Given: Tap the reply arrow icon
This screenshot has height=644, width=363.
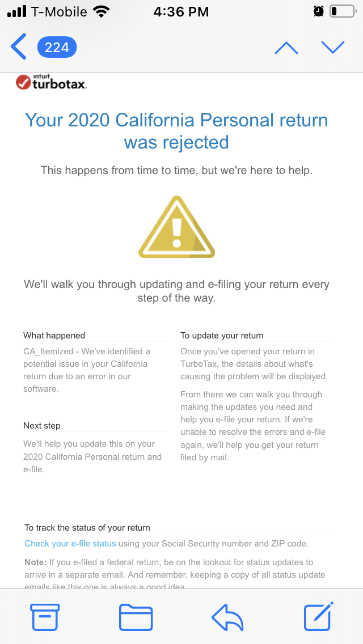Looking at the screenshot, I should tap(227, 617).
